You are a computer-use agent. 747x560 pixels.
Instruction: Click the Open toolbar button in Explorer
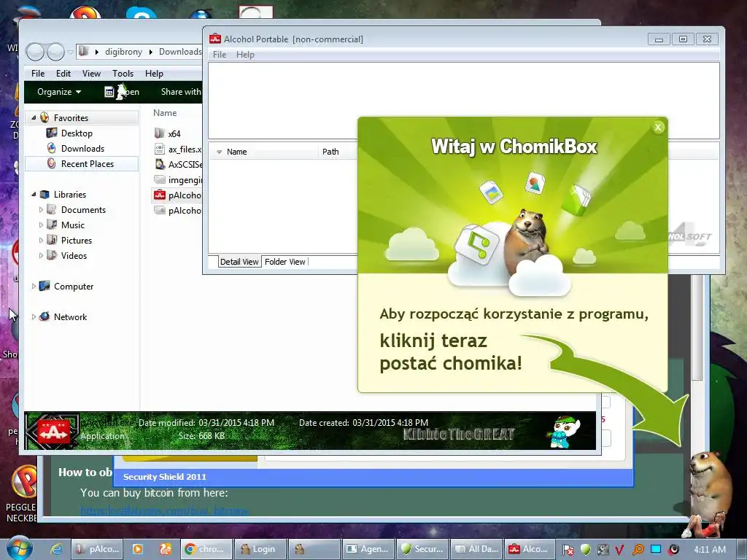122,91
